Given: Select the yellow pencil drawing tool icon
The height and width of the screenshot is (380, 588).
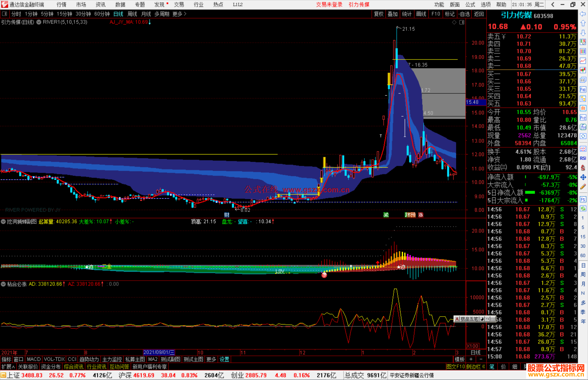Looking at the screenshot, I should click(x=583, y=187).
